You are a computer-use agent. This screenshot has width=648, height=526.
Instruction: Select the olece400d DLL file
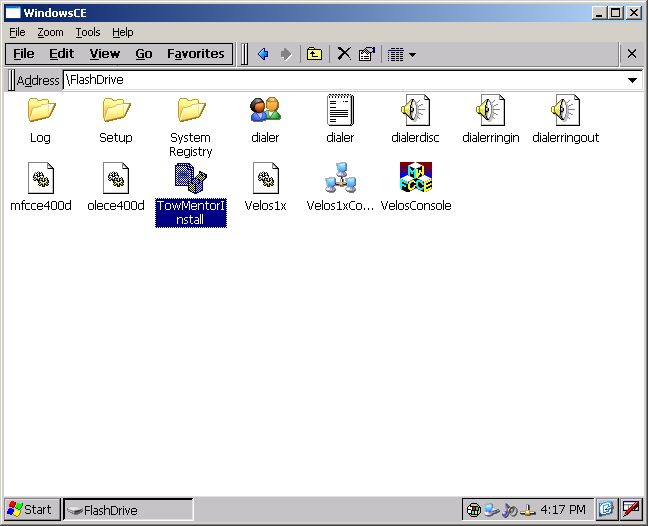tap(116, 187)
